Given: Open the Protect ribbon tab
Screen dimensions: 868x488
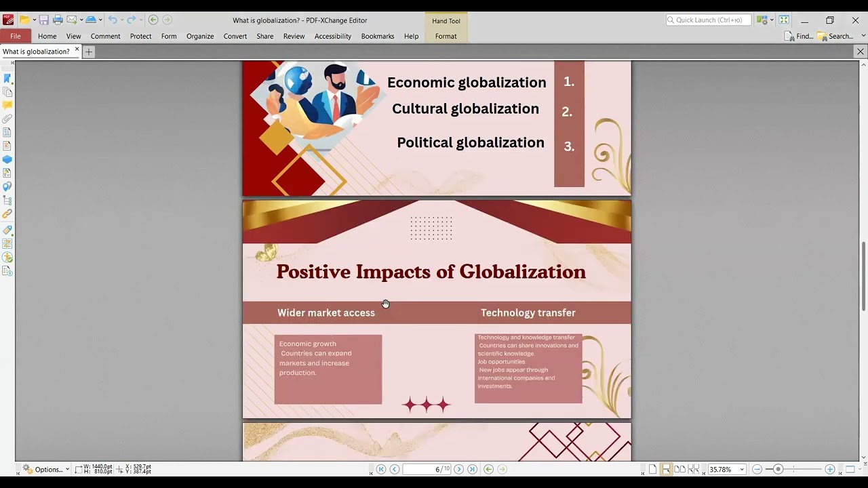Looking at the screenshot, I should pos(140,36).
